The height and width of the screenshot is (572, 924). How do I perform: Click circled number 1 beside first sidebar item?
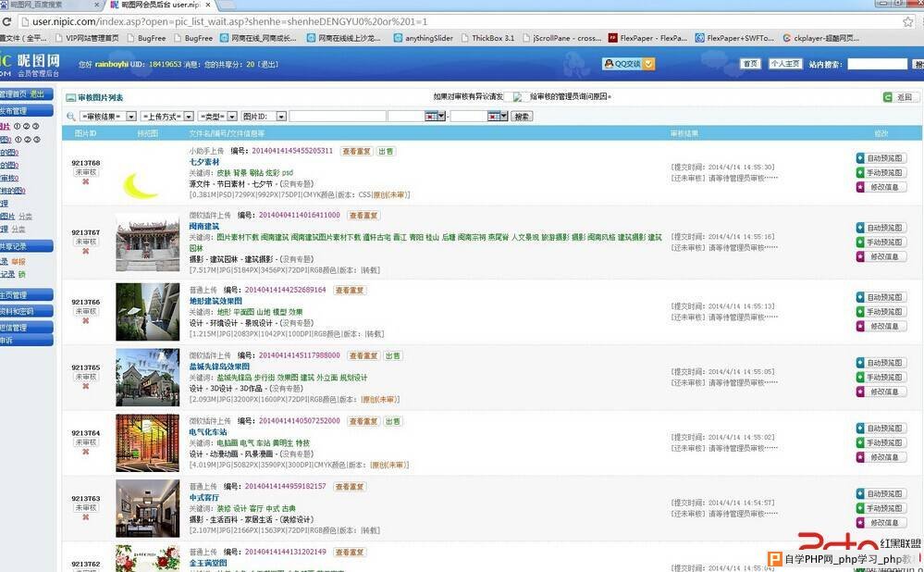tap(17, 126)
